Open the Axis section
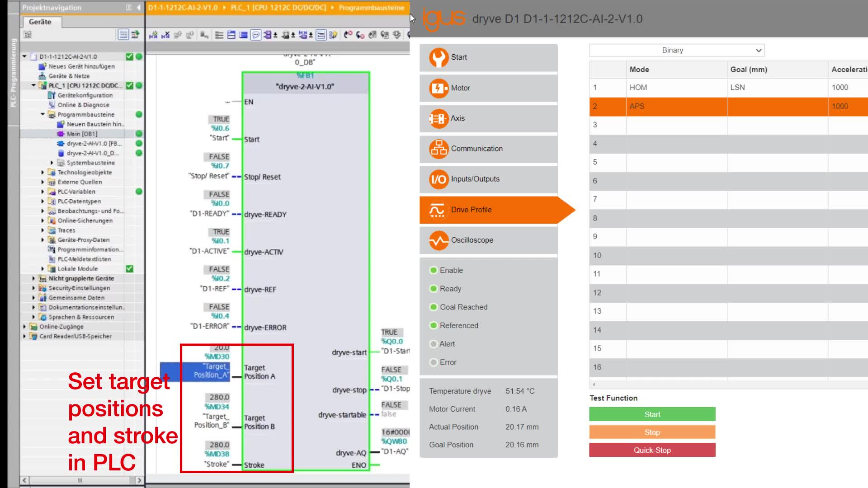 tap(488, 118)
